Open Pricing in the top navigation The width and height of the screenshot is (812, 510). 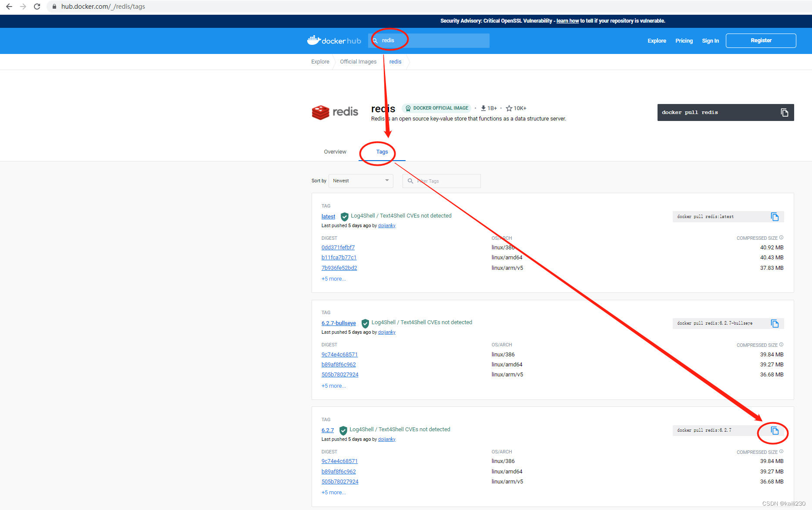(x=684, y=41)
